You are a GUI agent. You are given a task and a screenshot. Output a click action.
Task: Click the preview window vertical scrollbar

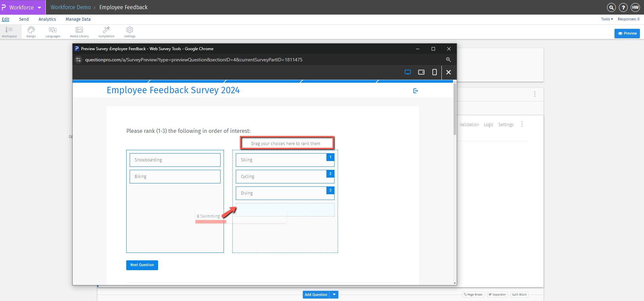[x=455, y=108]
